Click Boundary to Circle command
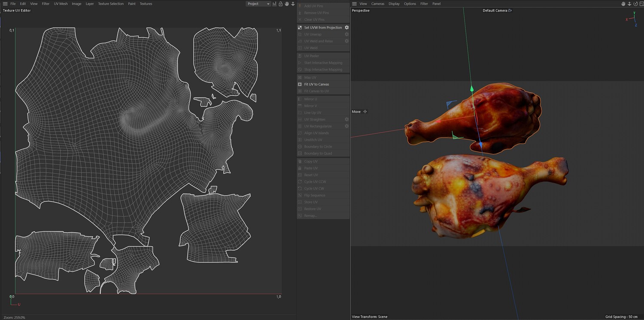Screen dimensions: 644x320 pos(323,147)
